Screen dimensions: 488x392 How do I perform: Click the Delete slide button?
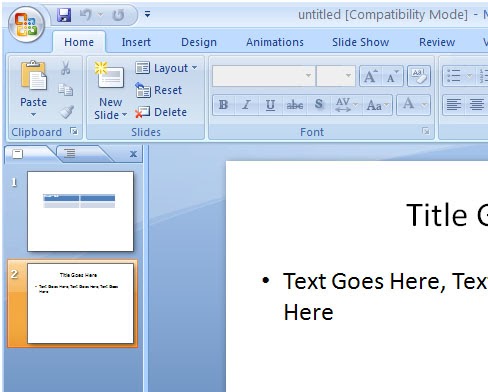(161, 112)
